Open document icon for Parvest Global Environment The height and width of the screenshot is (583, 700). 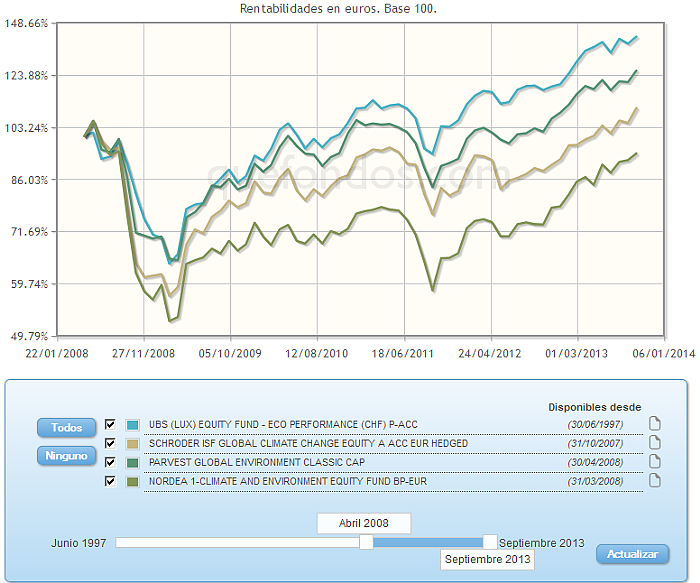(x=654, y=461)
